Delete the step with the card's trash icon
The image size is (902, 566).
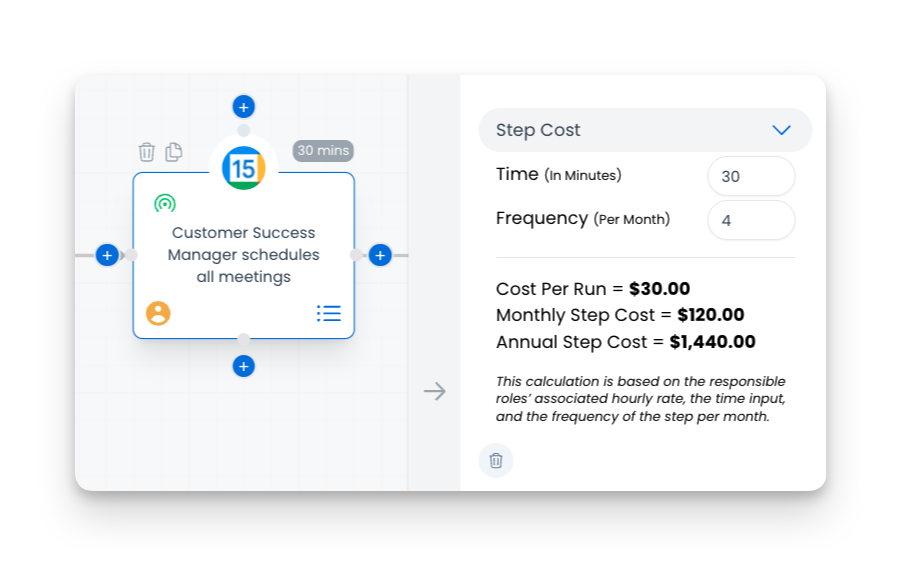147,152
